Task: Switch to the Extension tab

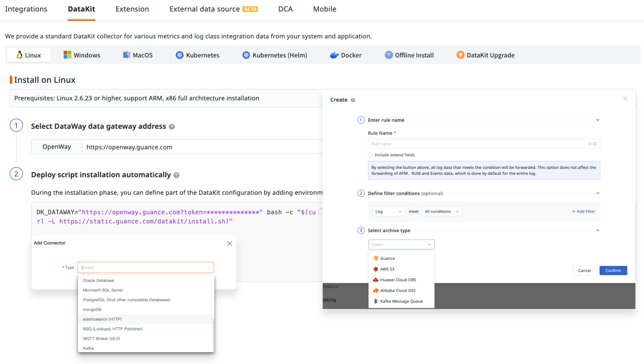Action: tap(132, 9)
